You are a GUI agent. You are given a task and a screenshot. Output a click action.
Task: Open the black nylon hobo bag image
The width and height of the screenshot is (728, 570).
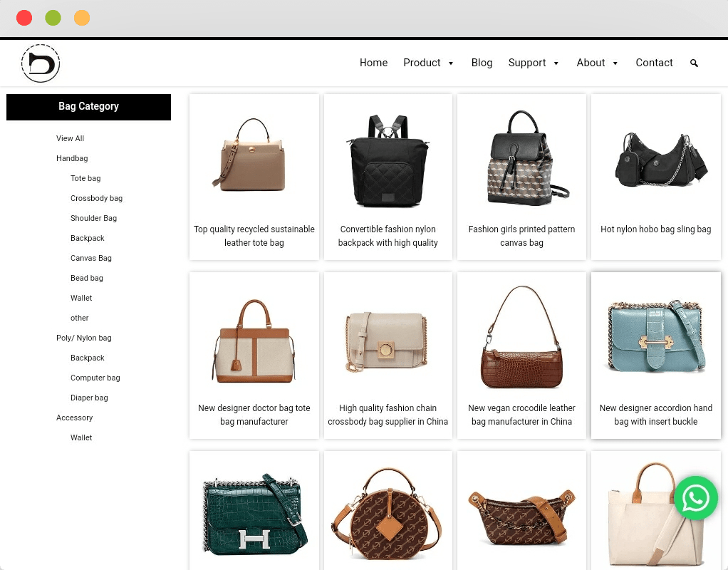click(x=660, y=160)
